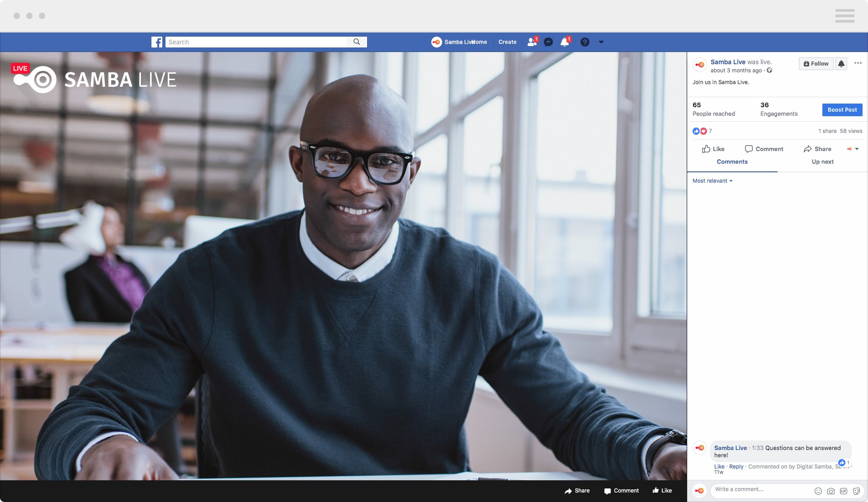Click the Help question mark icon
Viewport: 868px width, 502px height.
(585, 42)
